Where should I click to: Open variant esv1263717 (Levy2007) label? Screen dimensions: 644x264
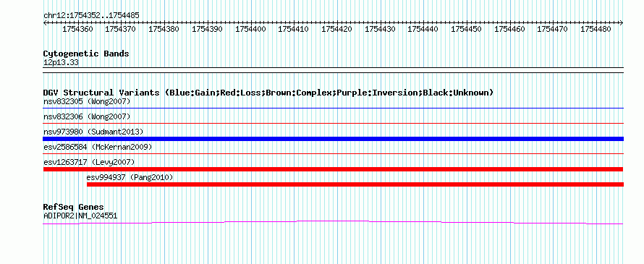tap(89, 162)
